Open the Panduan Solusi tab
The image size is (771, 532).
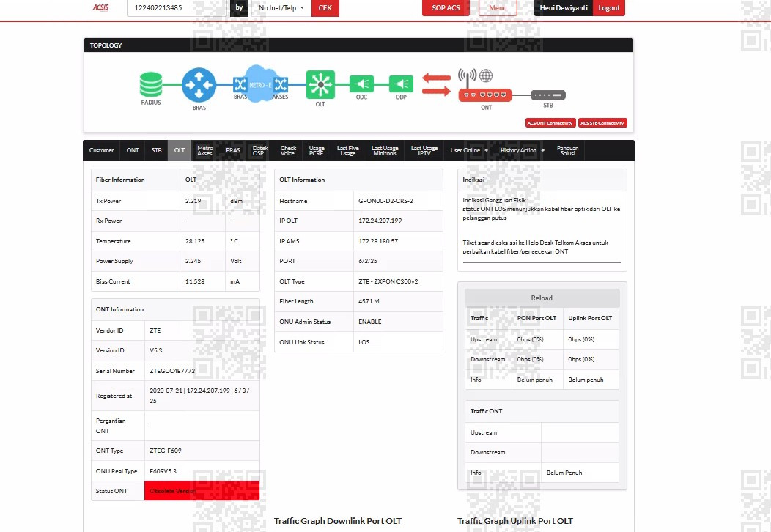[567, 150]
